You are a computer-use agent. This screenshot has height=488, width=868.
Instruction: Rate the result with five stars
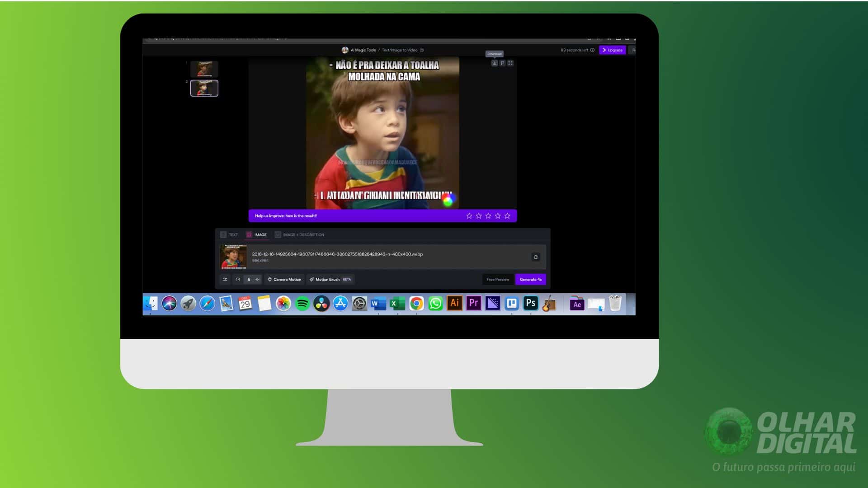coord(507,216)
